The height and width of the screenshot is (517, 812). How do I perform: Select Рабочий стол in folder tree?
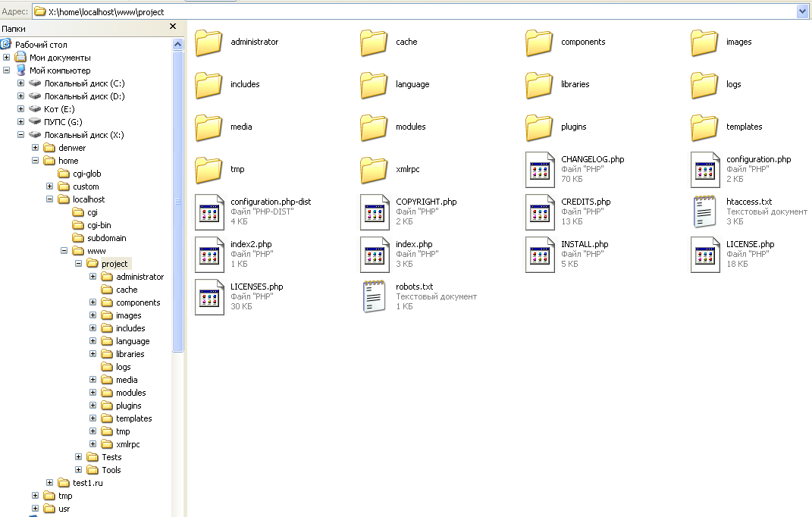point(41,45)
